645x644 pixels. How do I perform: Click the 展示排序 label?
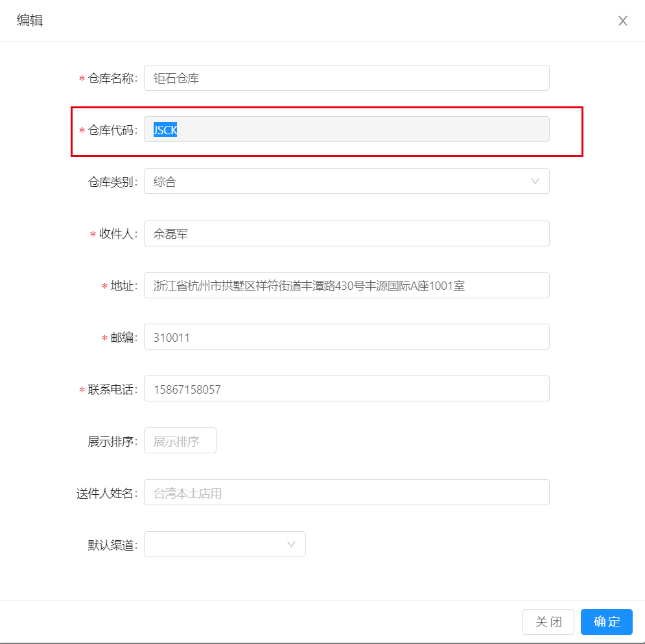click(112, 441)
